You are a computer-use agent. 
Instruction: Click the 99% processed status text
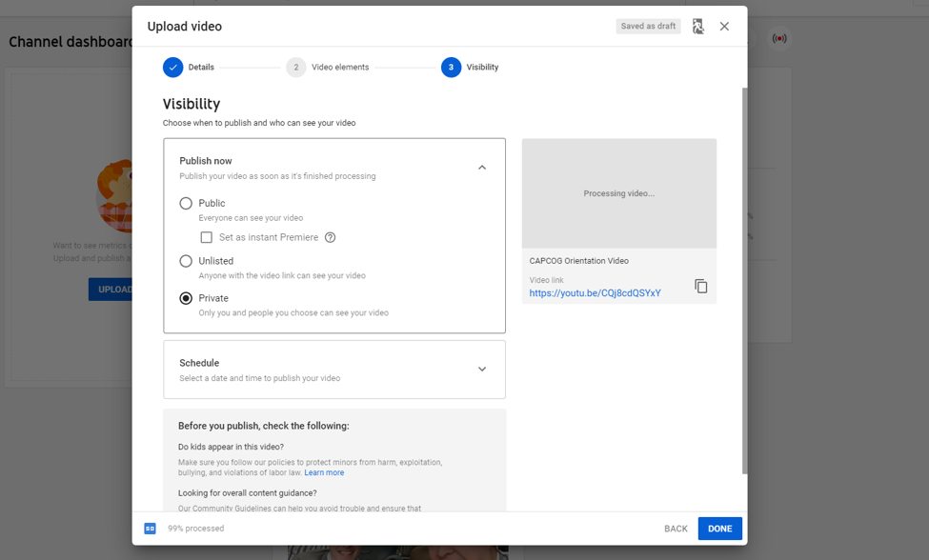(x=196, y=529)
